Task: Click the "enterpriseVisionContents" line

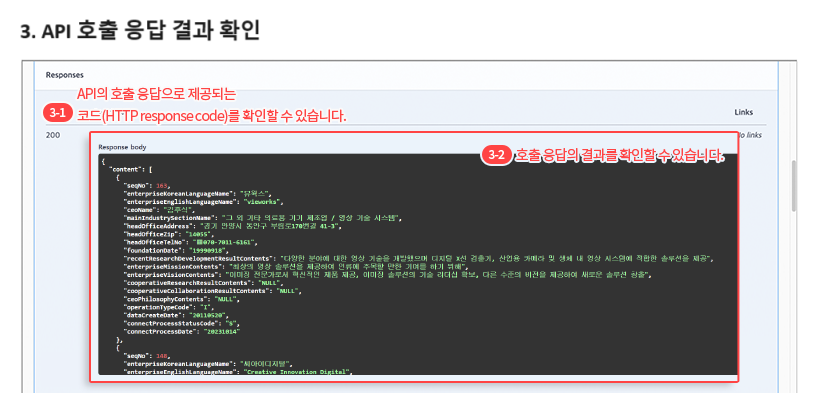Action: point(388,275)
